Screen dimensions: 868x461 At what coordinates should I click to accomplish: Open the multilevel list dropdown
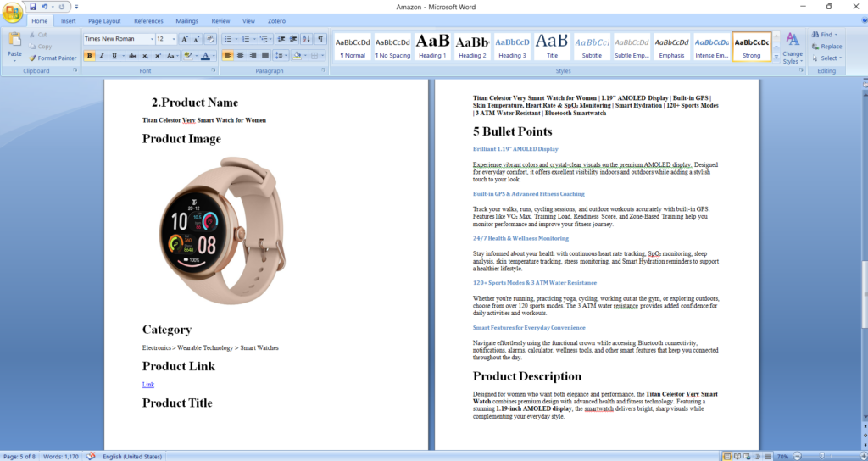tap(265, 39)
